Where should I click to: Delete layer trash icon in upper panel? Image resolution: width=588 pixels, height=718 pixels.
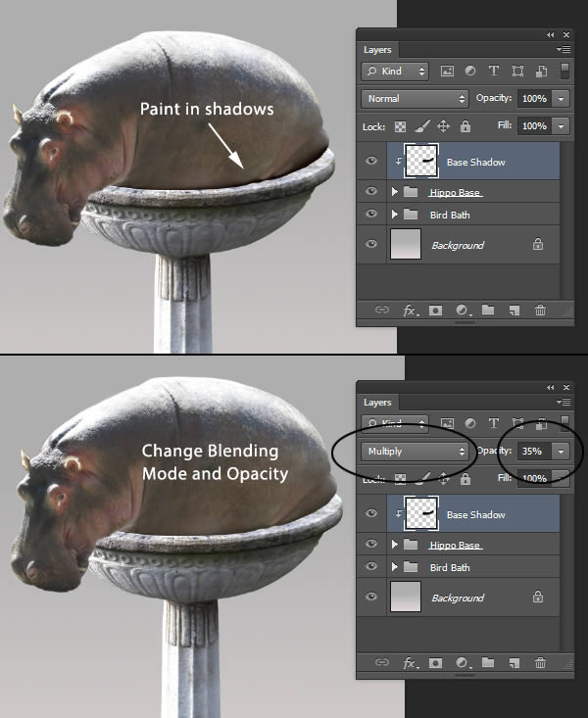click(540, 311)
